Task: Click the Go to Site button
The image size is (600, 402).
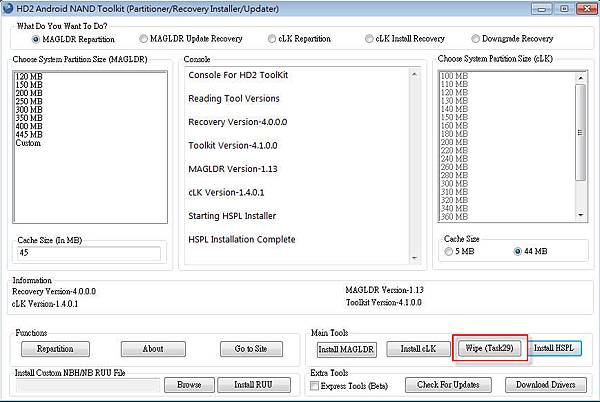Action: (x=251, y=349)
